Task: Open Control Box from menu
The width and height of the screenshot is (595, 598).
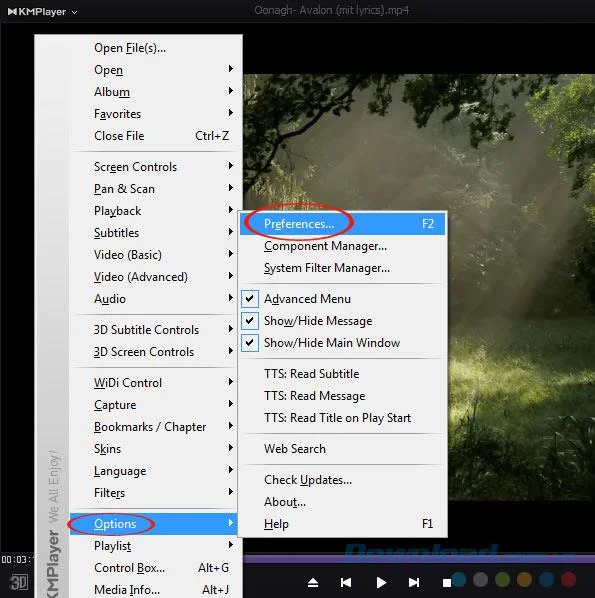Action: pyautogui.click(x=154, y=568)
